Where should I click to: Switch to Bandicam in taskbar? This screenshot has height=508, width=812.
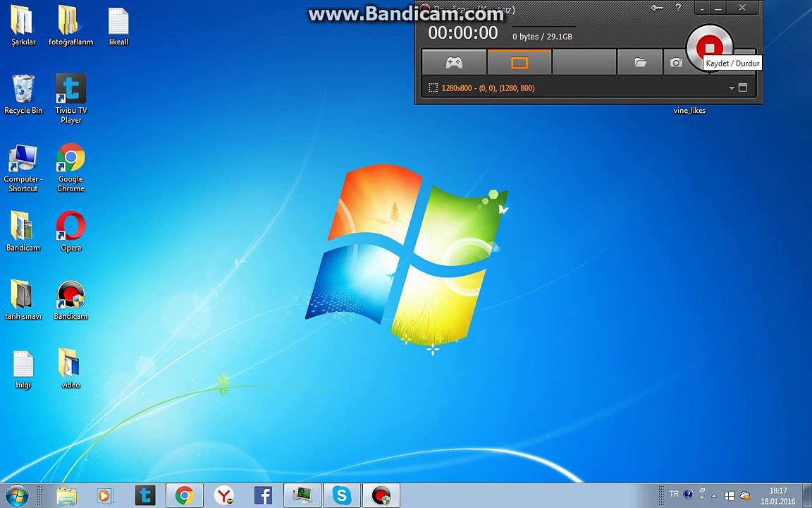[381, 495]
